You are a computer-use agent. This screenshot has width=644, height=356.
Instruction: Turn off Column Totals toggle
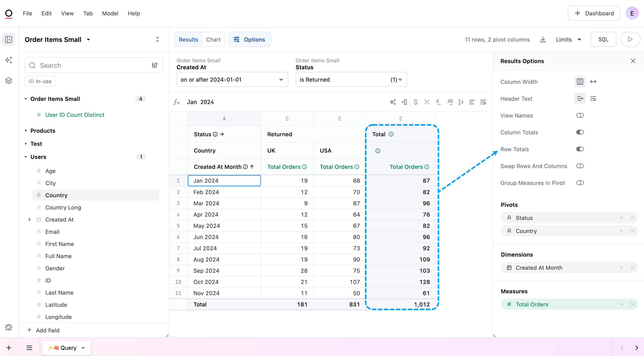580,132
